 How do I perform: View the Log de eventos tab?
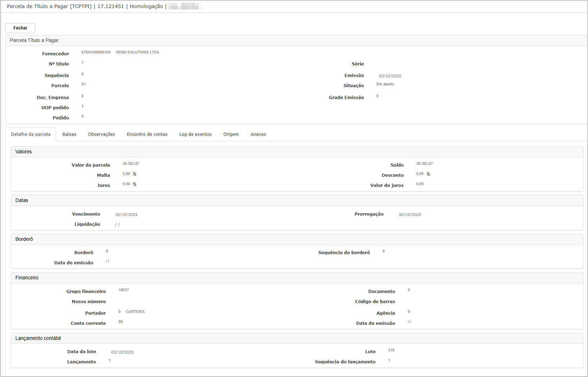(196, 134)
